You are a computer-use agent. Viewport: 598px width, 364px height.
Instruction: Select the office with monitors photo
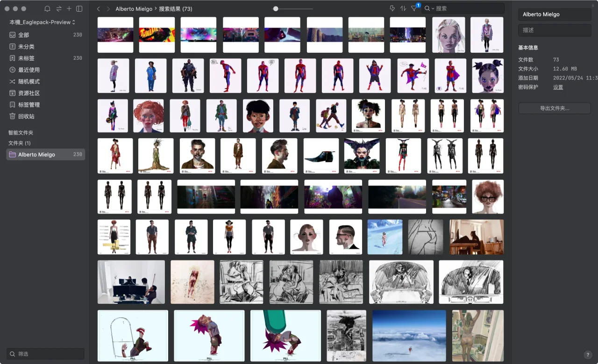click(x=131, y=282)
